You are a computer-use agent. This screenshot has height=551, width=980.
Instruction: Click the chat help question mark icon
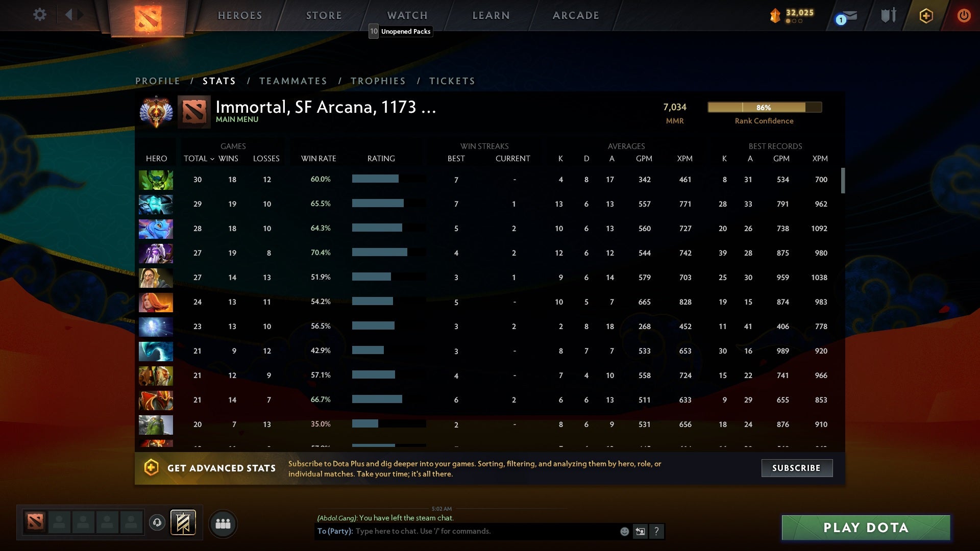click(656, 532)
